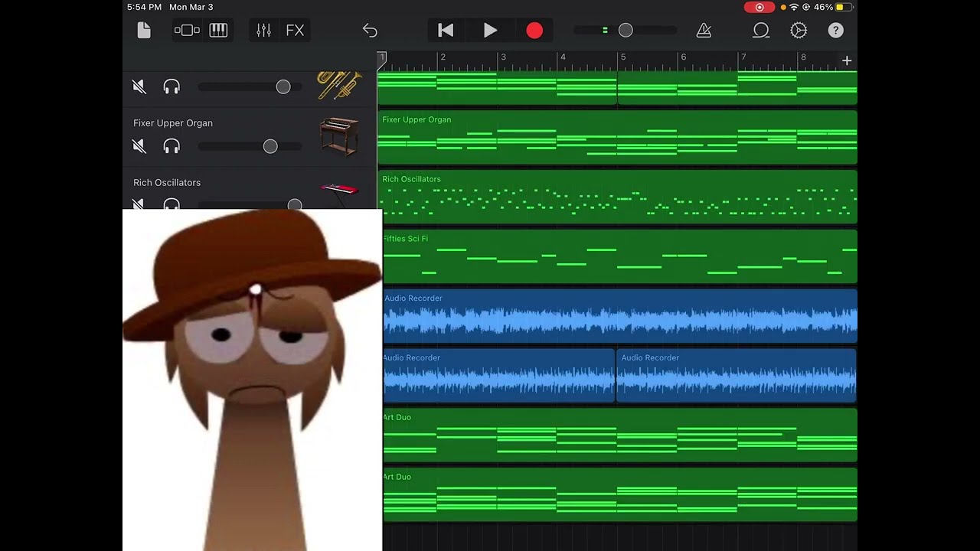Tap the character image overlay
The width and height of the screenshot is (980, 551).
pyautogui.click(x=252, y=380)
